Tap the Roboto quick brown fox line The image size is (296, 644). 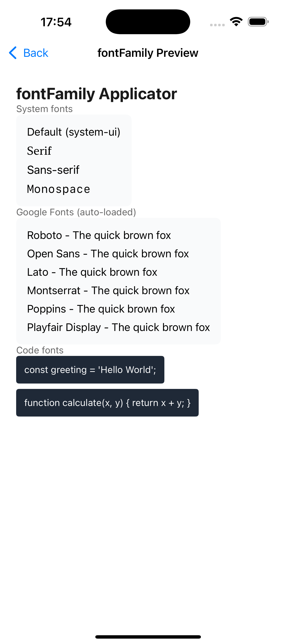(x=99, y=235)
